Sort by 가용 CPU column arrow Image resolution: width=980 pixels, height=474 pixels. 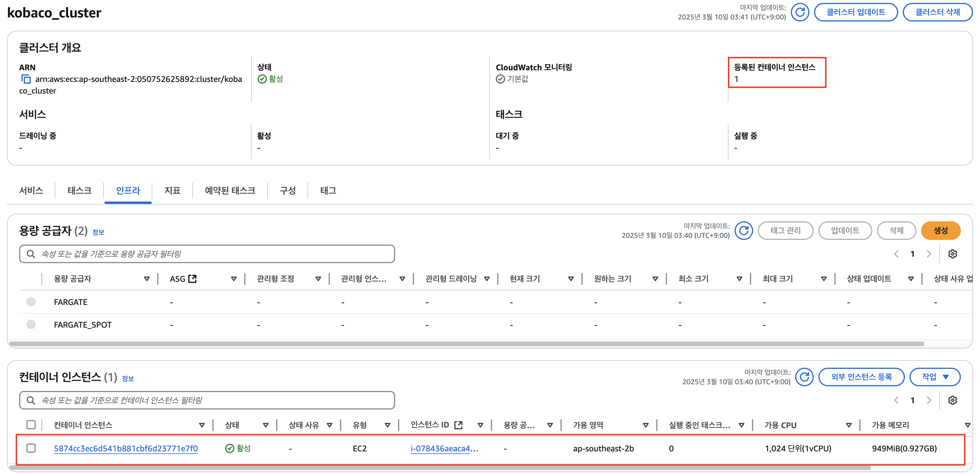[848, 425]
